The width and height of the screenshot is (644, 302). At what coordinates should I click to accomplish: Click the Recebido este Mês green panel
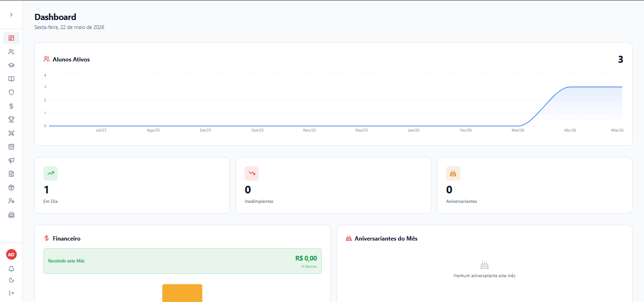click(183, 261)
